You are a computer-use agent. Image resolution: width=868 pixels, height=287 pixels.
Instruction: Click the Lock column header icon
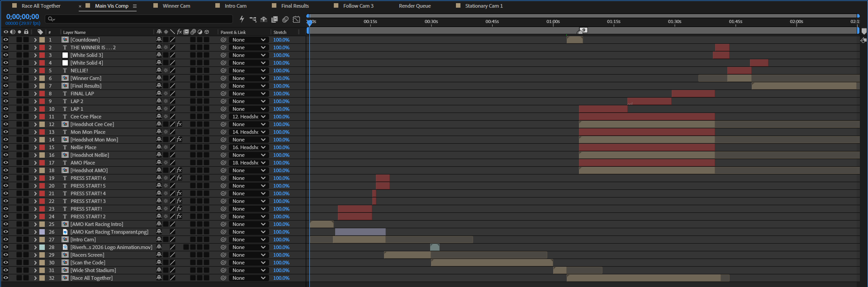(26, 32)
